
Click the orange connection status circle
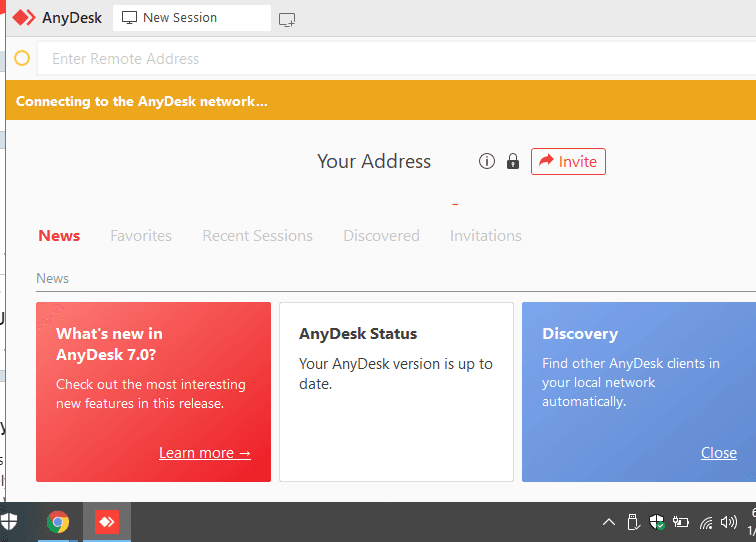(x=22, y=58)
